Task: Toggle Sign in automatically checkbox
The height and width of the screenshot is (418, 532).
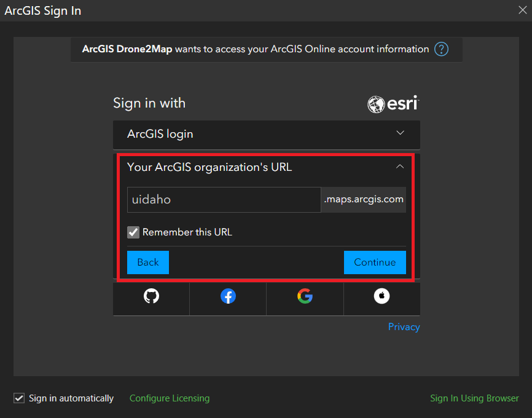Action: 19,398
